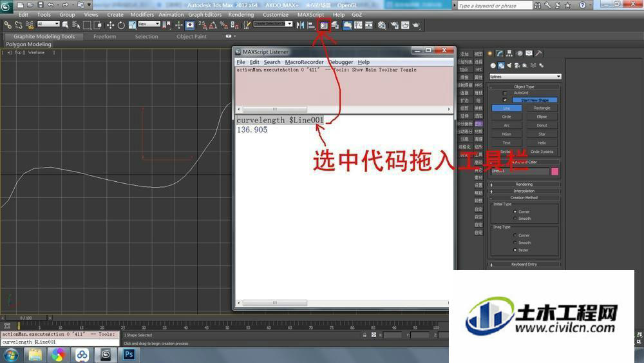The image size is (644, 363).
Task: Select Drag Type Corner radio button
Action: pos(515,235)
